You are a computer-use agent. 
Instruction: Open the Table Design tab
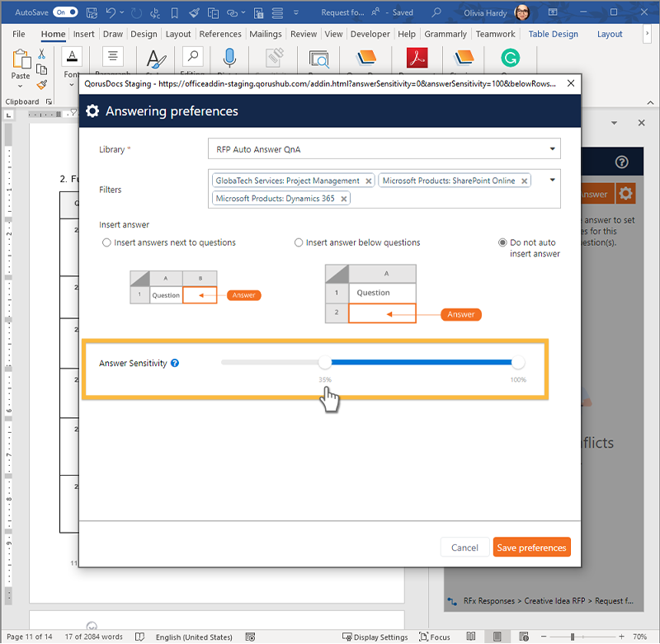point(553,34)
